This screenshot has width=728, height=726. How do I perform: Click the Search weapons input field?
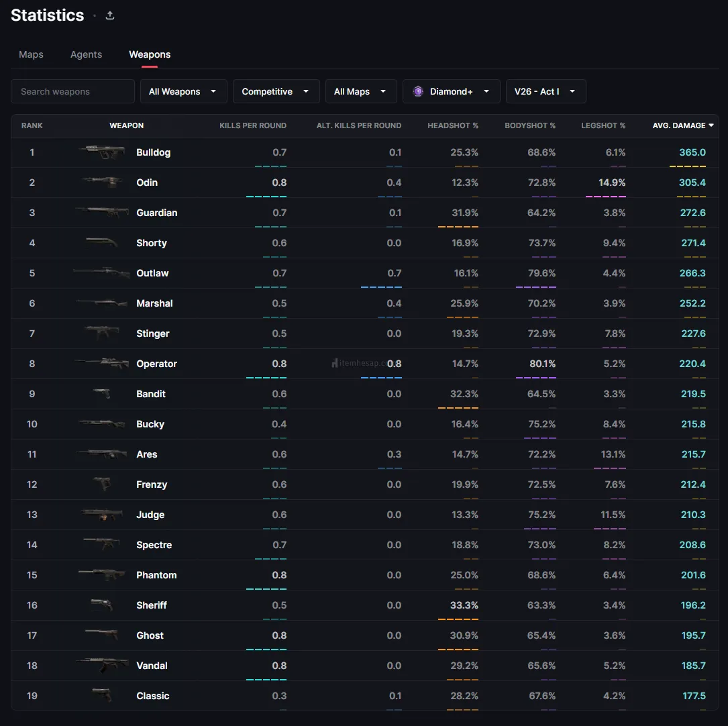point(72,92)
